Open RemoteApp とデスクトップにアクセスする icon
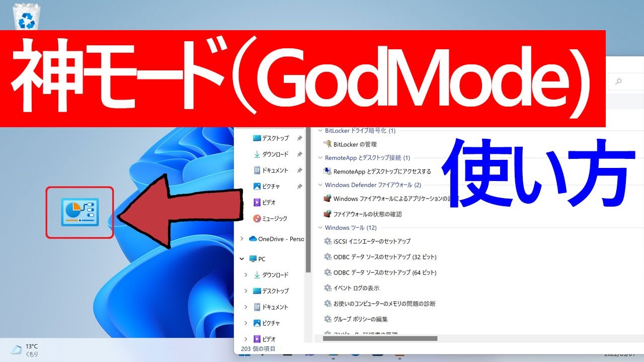The image size is (644, 362). [328, 171]
